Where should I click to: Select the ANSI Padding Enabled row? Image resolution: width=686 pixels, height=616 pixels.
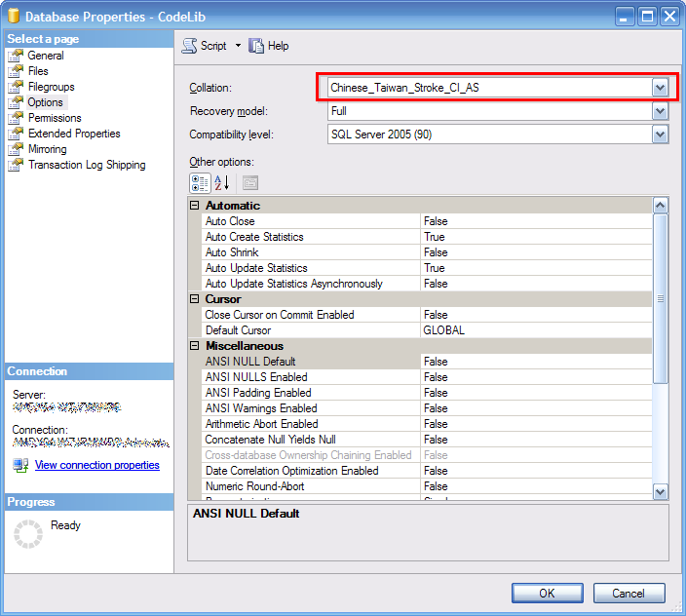tap(427, 393)
